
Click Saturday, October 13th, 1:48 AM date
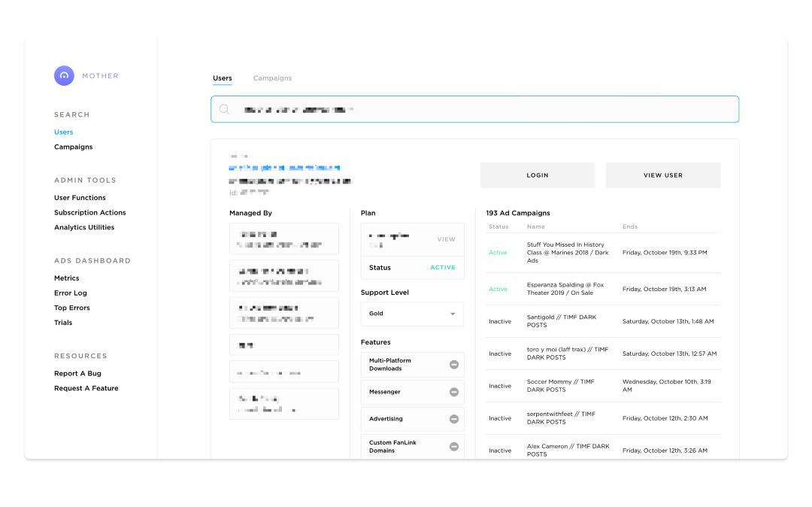tap(668, 322)
